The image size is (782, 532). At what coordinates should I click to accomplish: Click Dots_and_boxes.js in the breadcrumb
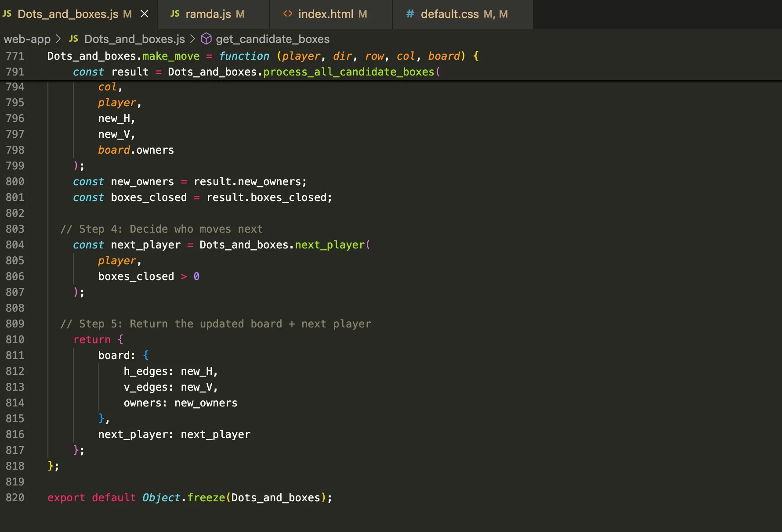(x=134, y=39)
